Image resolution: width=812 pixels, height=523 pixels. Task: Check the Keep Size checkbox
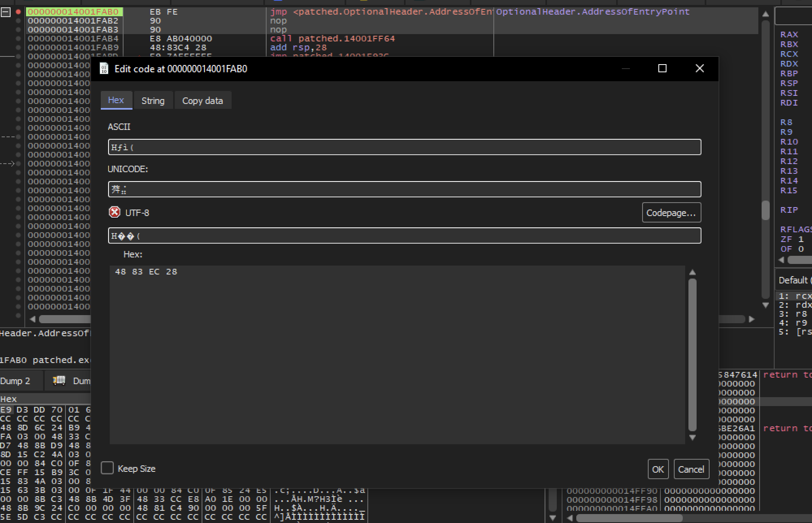click(x=107, y=468)
